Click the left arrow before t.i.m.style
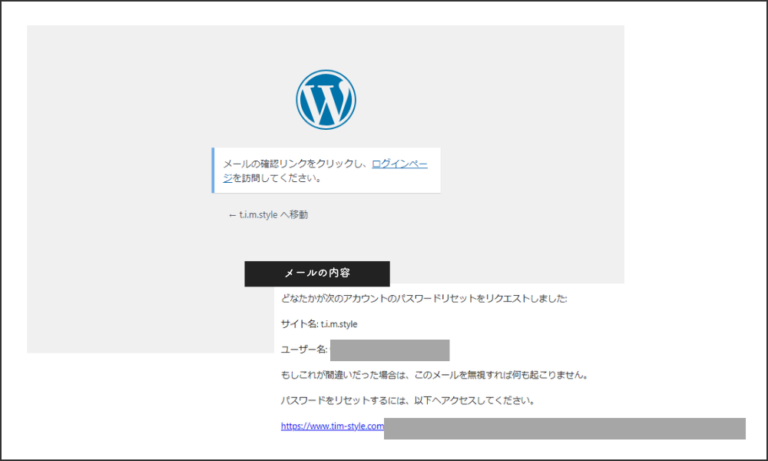 click(x=232, y=215)
